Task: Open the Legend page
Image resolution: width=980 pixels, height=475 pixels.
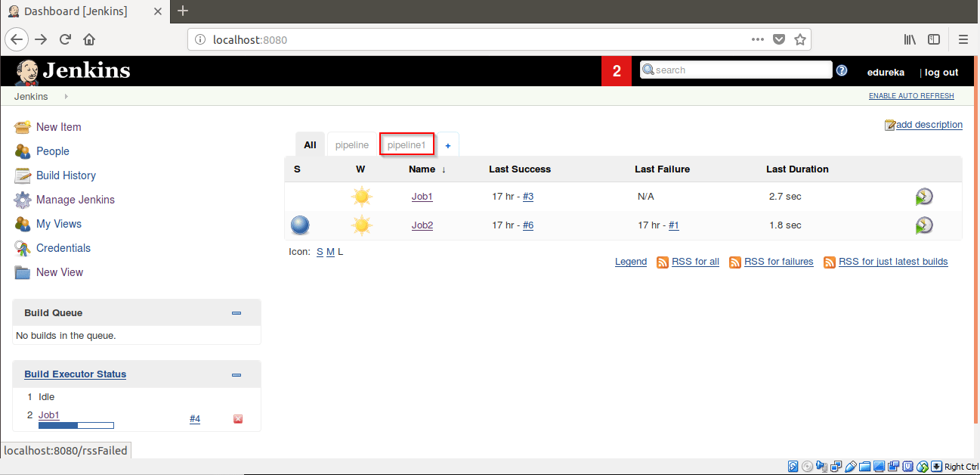Action: pos(630,261)
